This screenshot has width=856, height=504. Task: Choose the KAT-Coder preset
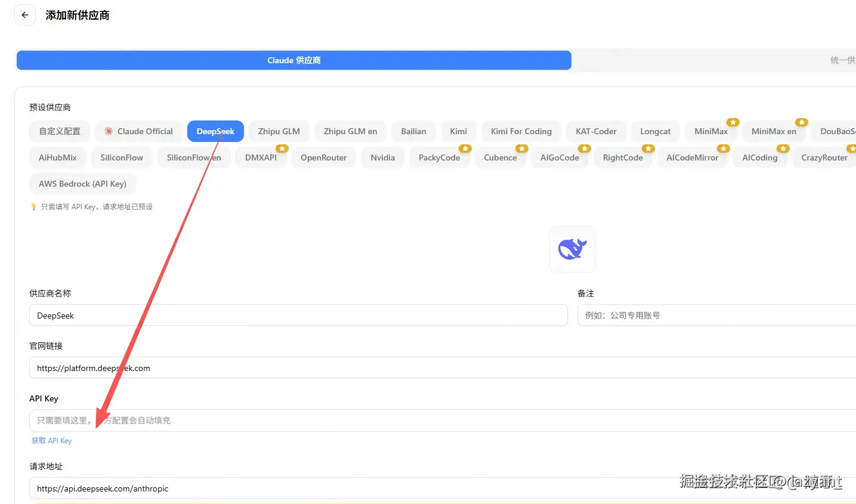click(x=596, y=131)
